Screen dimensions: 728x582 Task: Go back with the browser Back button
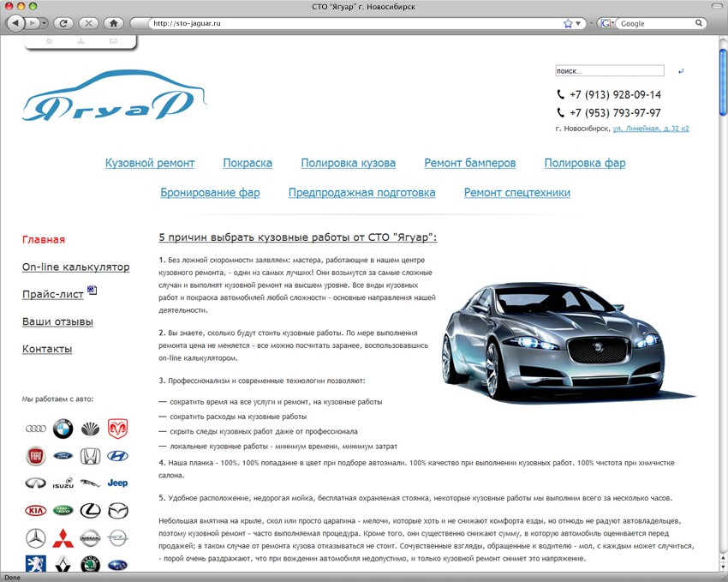(x=15, y=23)
